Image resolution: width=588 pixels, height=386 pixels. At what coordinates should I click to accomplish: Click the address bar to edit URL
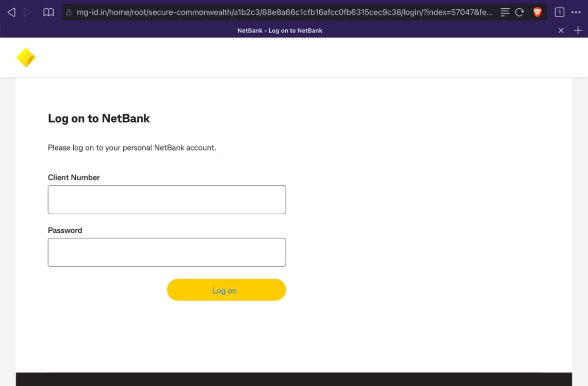pos(284,11)
